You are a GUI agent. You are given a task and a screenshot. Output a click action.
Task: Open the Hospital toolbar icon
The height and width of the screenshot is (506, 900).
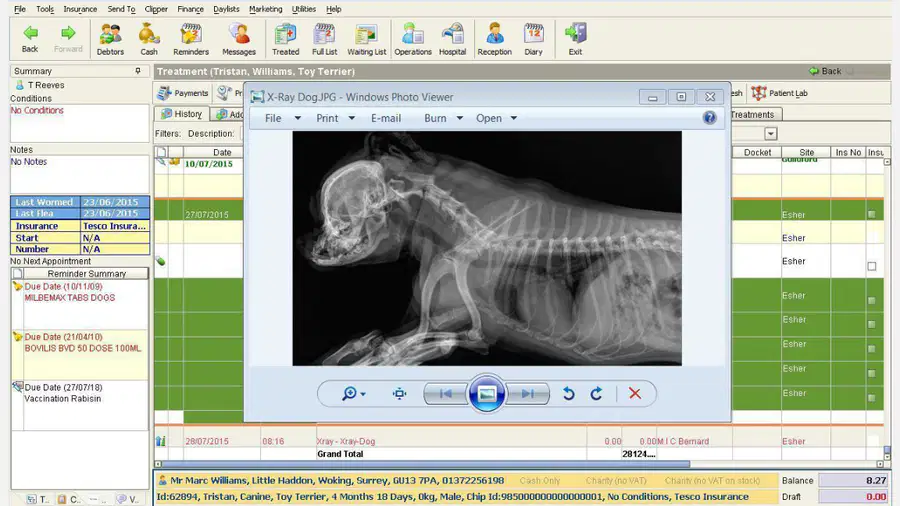click(x=452, y=39)
